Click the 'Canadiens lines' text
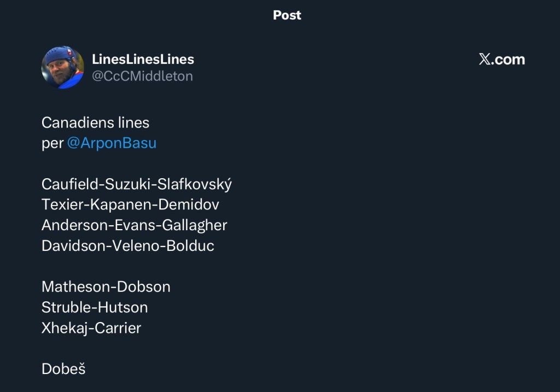Screen dimensions: 560x392 click(95, 122)
